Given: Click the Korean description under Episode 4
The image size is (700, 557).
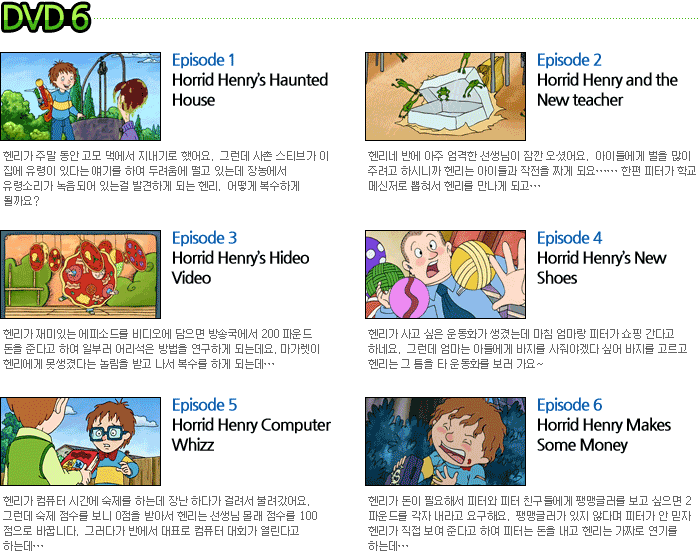Looking at the screenshot, I should coord(527,349).
